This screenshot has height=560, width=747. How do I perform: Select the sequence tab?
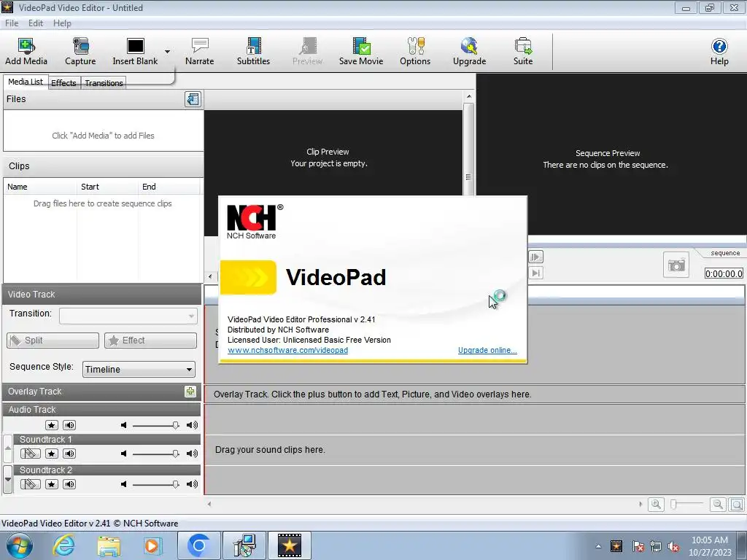point(725,253)
